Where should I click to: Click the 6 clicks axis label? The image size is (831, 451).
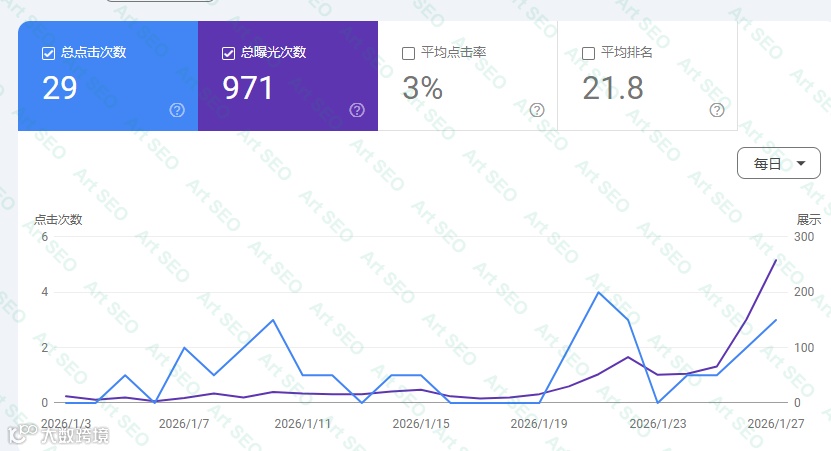pyautogui.click(x=45, y=237)
